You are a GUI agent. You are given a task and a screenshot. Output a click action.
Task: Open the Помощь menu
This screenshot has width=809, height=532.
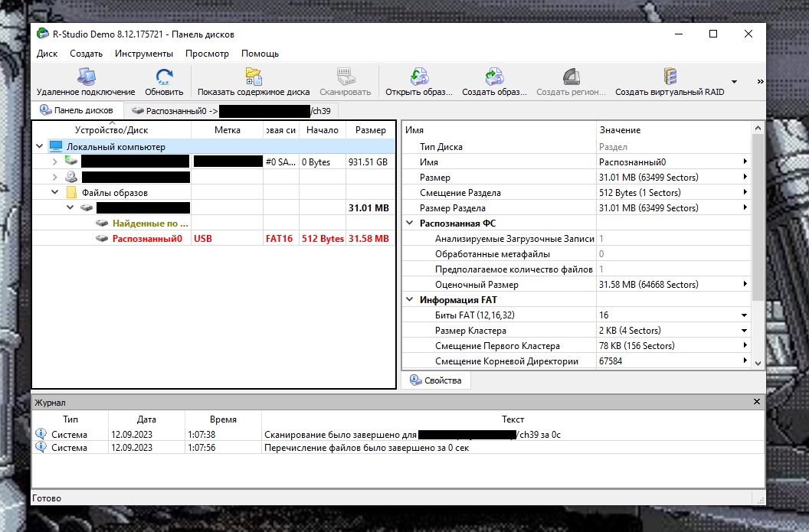point(260,54)
